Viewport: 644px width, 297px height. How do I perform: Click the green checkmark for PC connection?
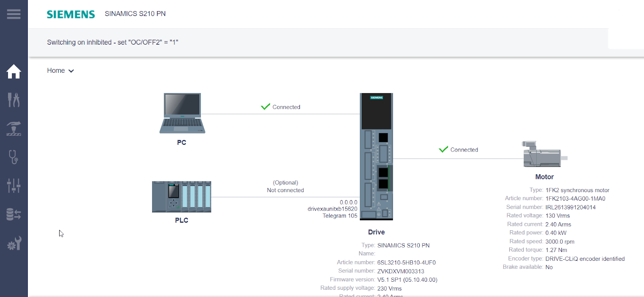point(266,107)
